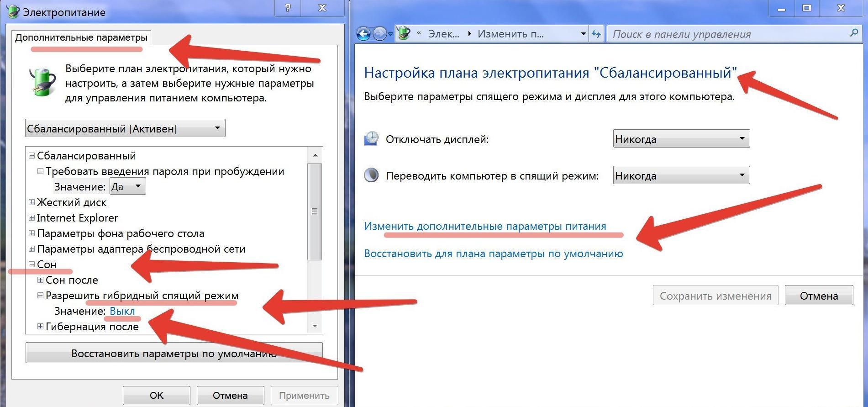
Task: Click Отмена in the Электропитание dialog
Action: 230,395
